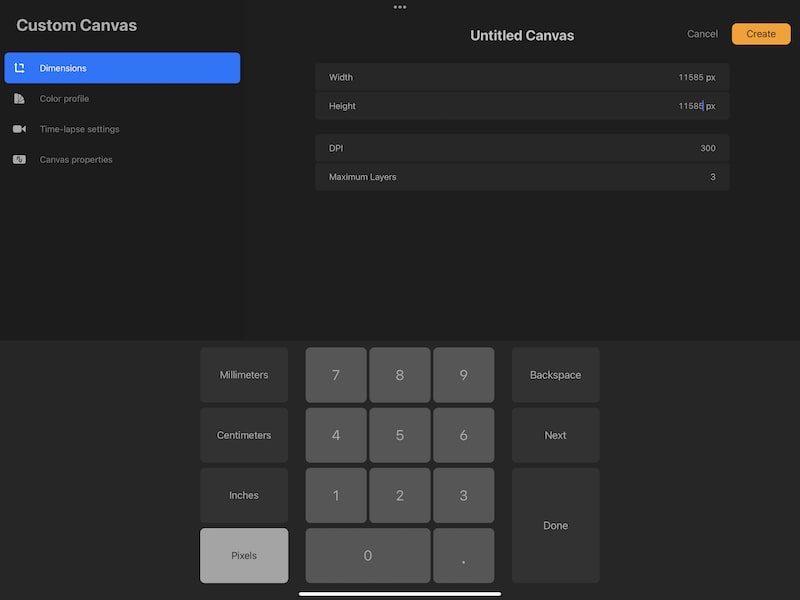Click the DPI value field
Viewport: 800px width, 600px height.
click(707, 148)
